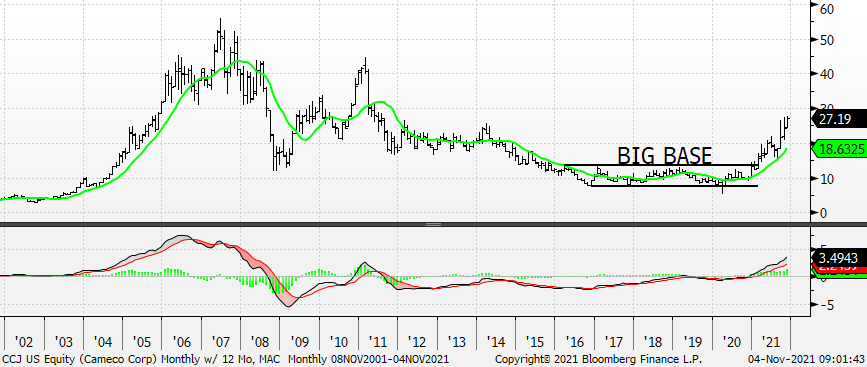This screenshot has width=867, height=367.
Task: Click the '06 year label
Action: point(181,341)
